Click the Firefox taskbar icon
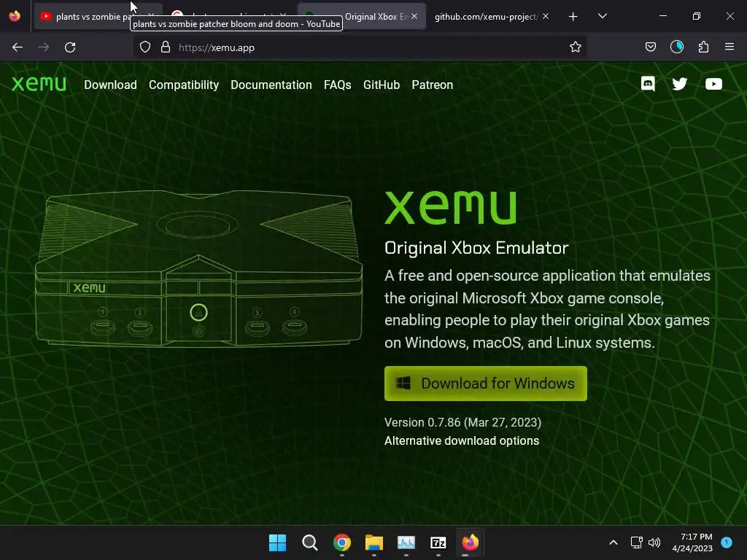Image resolution: width=747 pixels, height=560 pixels. (x=471, y=542)
